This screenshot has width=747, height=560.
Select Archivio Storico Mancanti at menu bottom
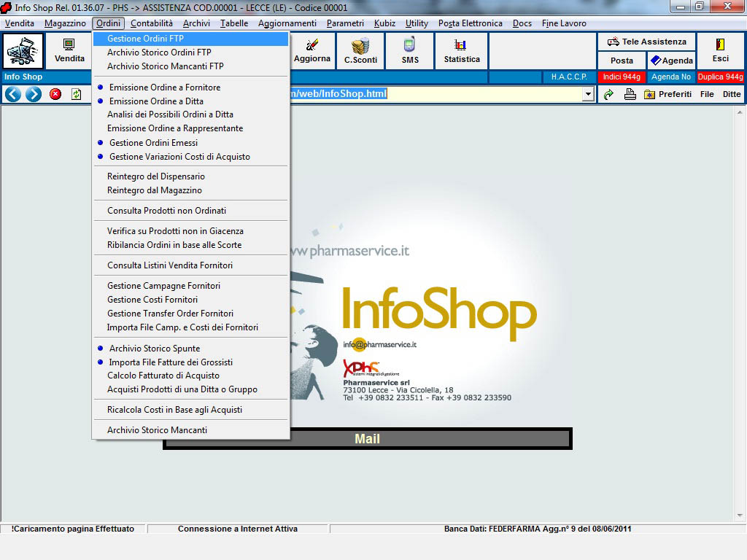(157, 430)
